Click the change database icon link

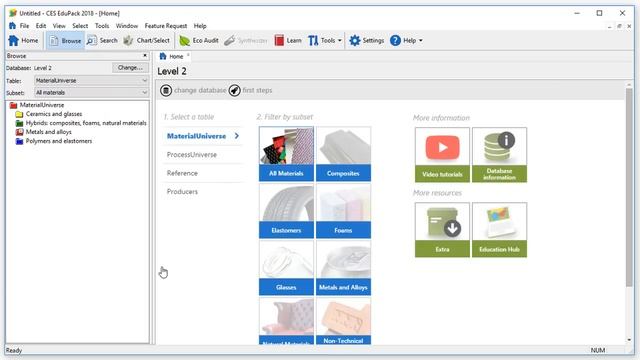pos(193,90)
